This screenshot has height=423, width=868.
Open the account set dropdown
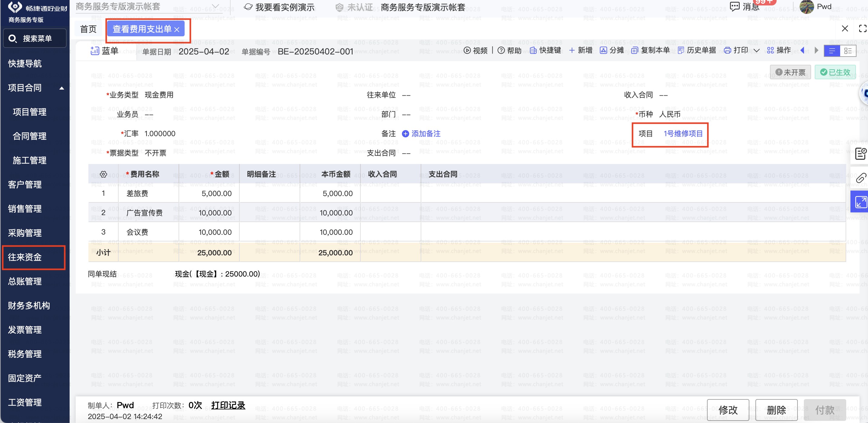(x=216, y=6)
